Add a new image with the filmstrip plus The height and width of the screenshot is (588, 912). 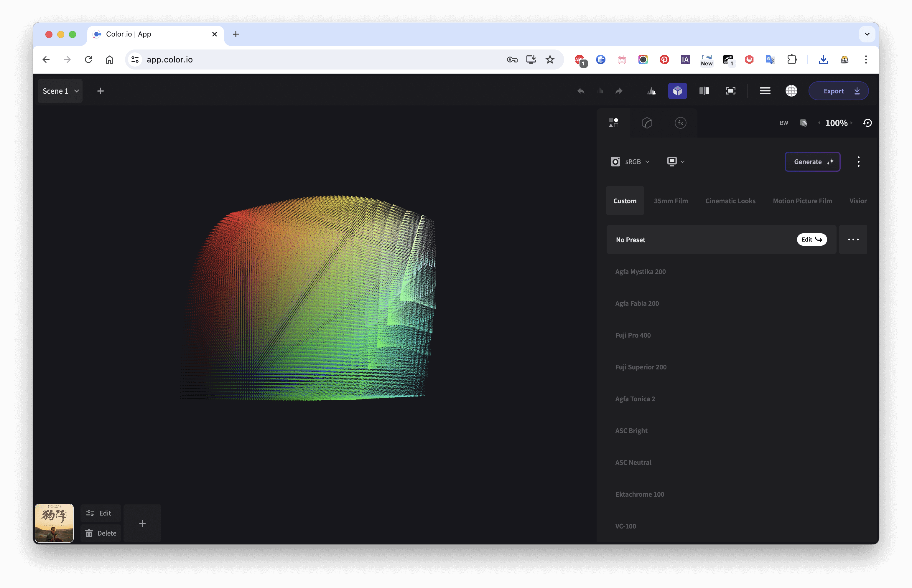tap(142, 523)
